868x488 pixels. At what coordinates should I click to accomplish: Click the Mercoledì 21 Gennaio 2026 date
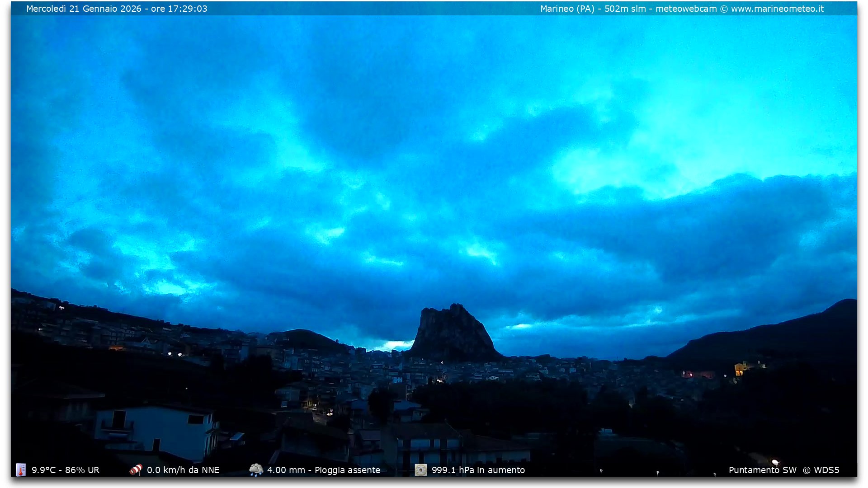coord(84,9)
